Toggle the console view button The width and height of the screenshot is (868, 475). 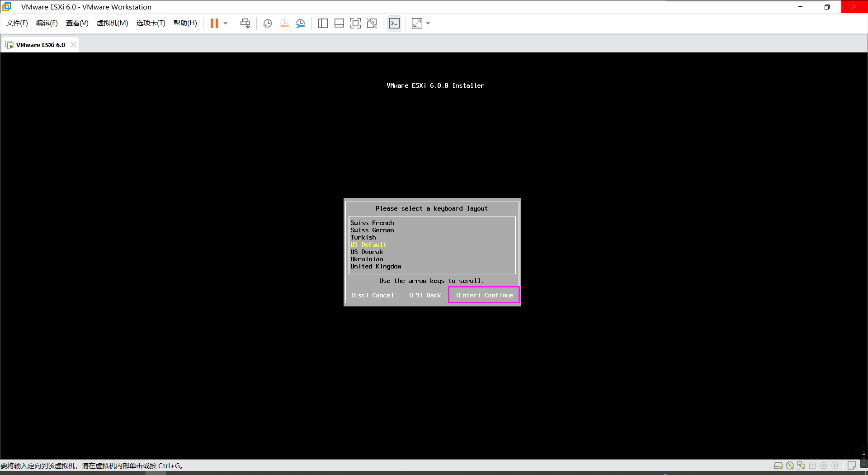(x=394, y=24)
